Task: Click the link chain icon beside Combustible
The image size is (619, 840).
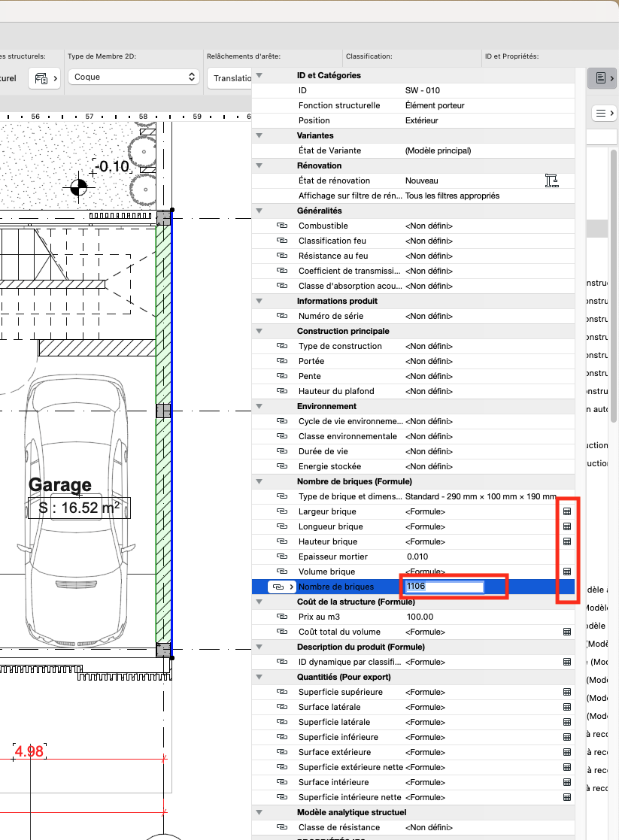Action: pos(282,226)
